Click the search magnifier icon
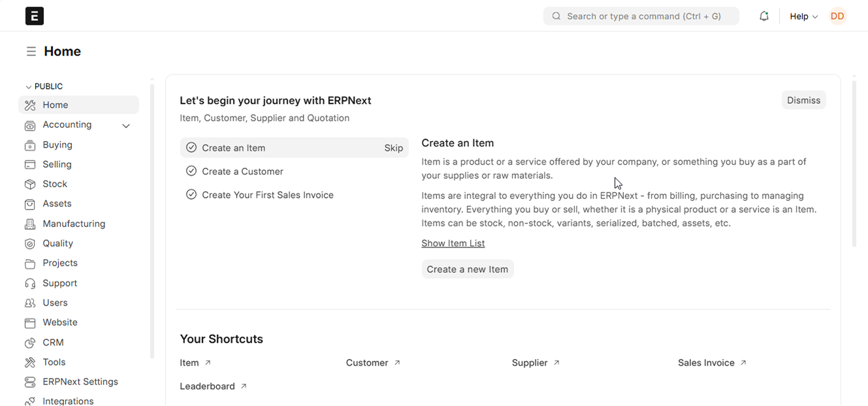The image size is (868, 406). (556, 16)
